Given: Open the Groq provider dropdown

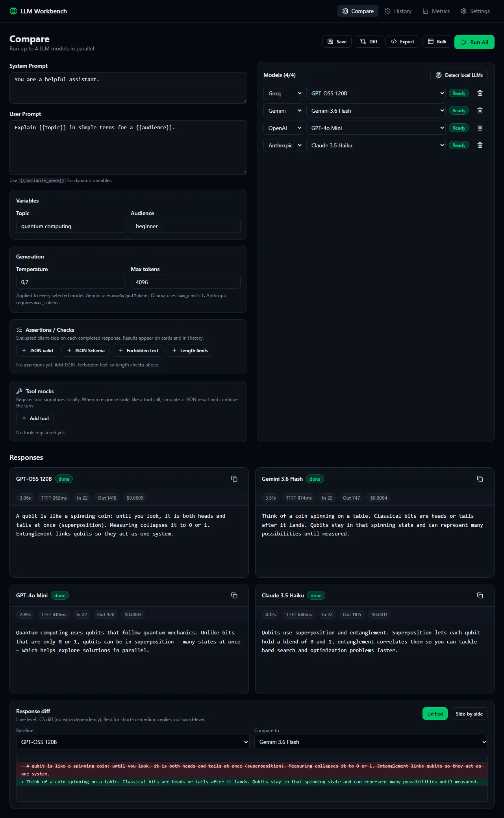Looking at the screenshot, I should pos(283,93).
